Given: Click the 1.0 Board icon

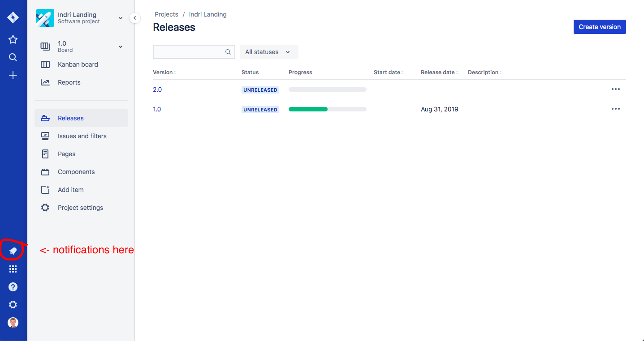Looking at the screenshot, I should [45, 47].
